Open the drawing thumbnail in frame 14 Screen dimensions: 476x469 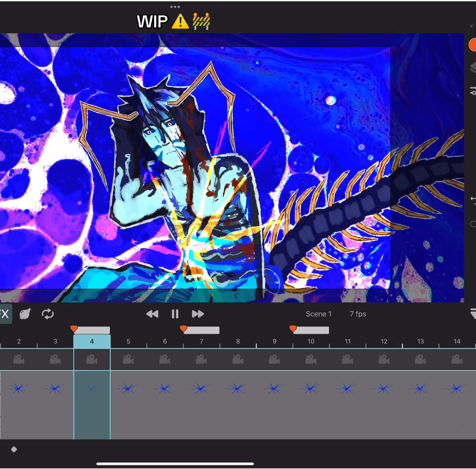[x=456, y=388]
